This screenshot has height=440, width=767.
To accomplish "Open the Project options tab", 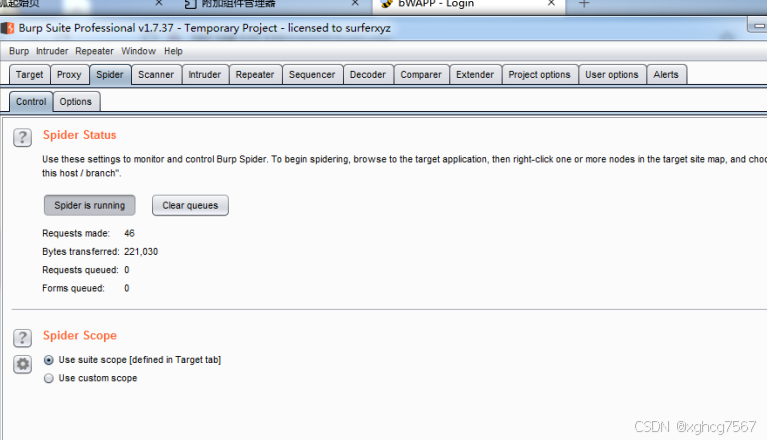I will tap(540, 75).
